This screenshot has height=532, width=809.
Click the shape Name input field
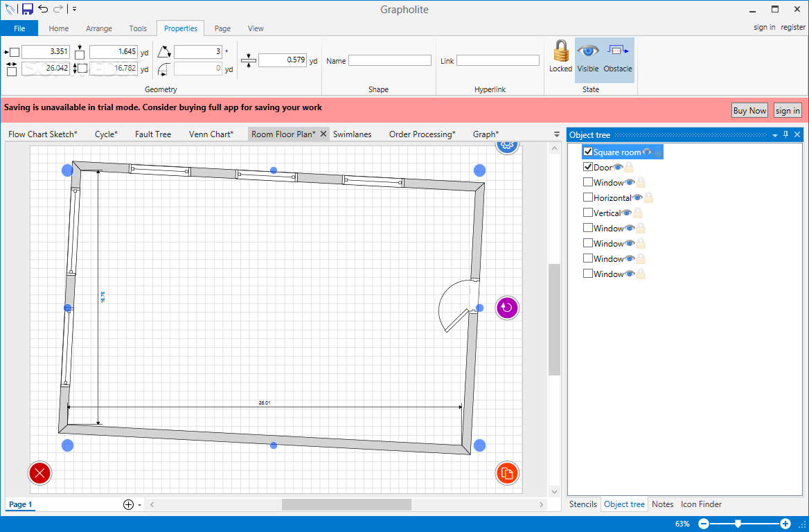pos(389,60)
